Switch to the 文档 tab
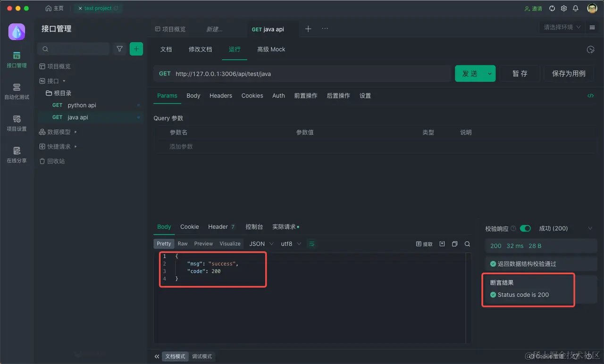604x364 pixels. point(166,50)
